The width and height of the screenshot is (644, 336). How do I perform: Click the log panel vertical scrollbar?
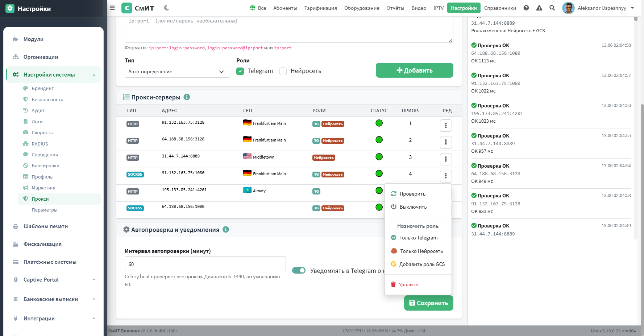click(x=636, y=19)
